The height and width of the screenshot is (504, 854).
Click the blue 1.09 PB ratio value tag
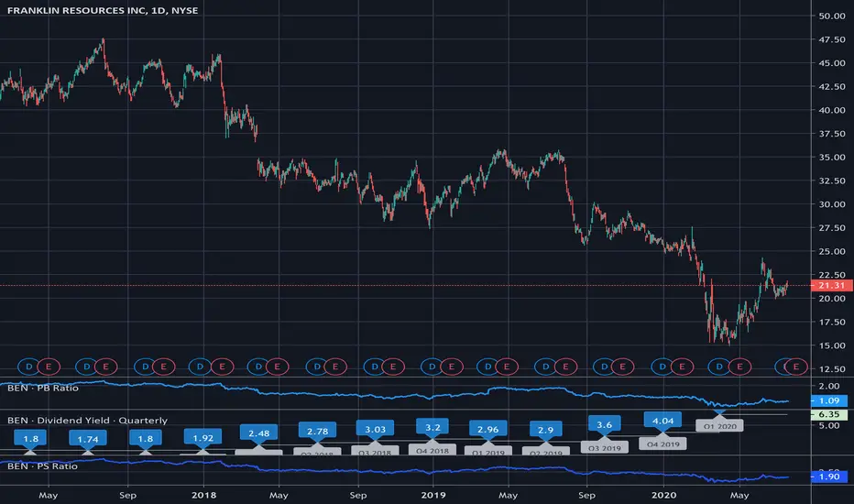click(829, 400)
